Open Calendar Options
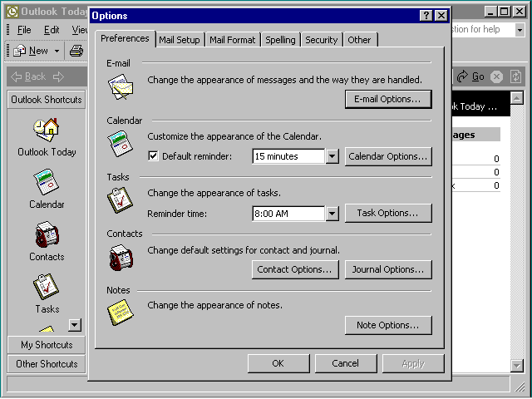The width and height of the screenshot is (532, 399). click(388, 156)
